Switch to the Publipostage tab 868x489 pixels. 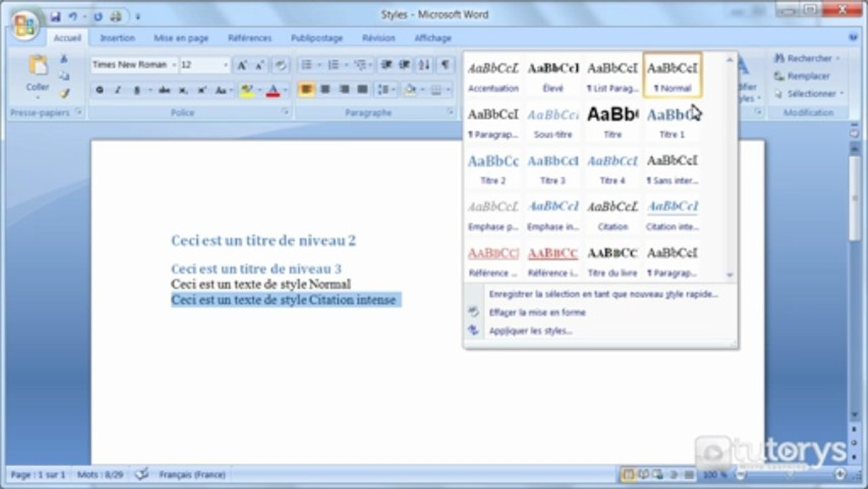[316, 39]
